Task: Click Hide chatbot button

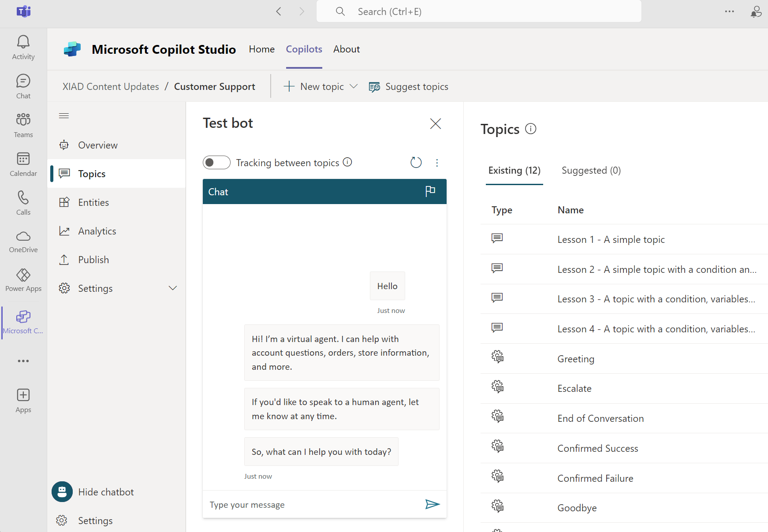Action: (93, 492)
